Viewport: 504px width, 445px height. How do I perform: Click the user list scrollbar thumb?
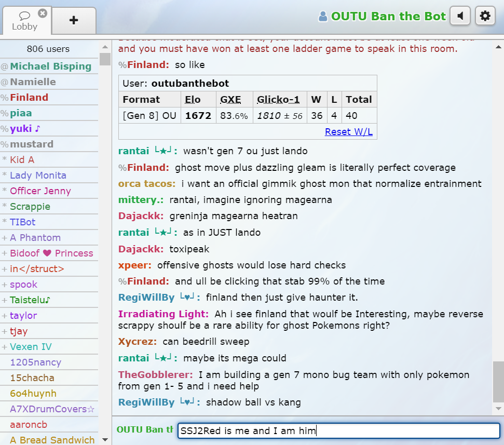105,59
